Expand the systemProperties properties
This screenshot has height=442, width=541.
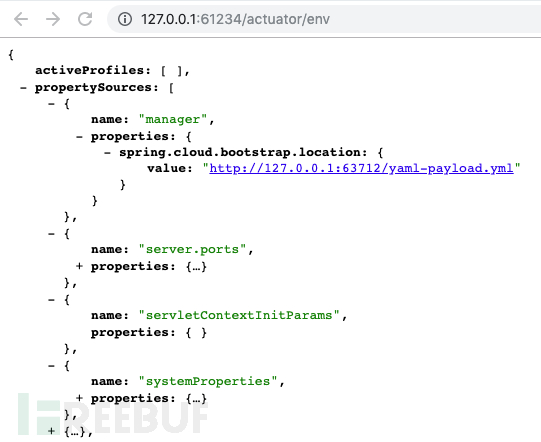coord(79,398)
